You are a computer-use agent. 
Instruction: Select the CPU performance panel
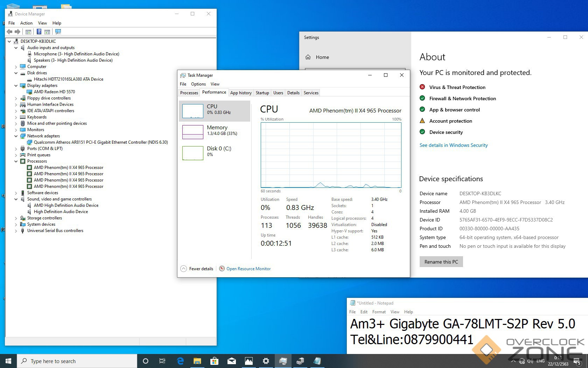pos(215,111)
